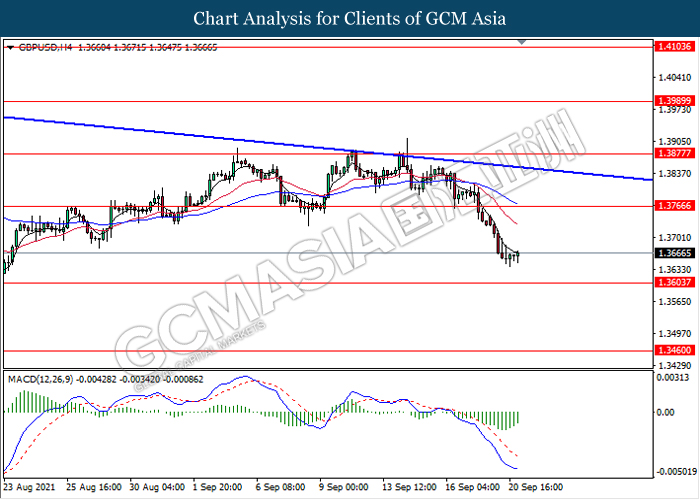Click the 25 Aug 16:00 time label

94,487
